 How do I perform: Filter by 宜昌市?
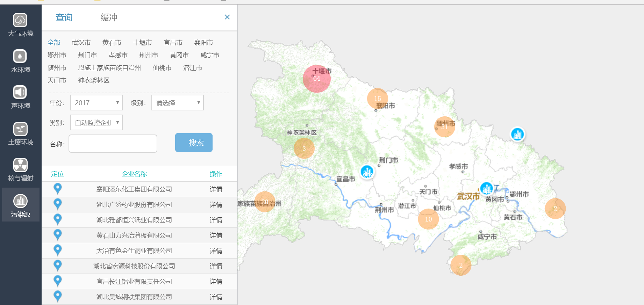click(x=173, y=43)
